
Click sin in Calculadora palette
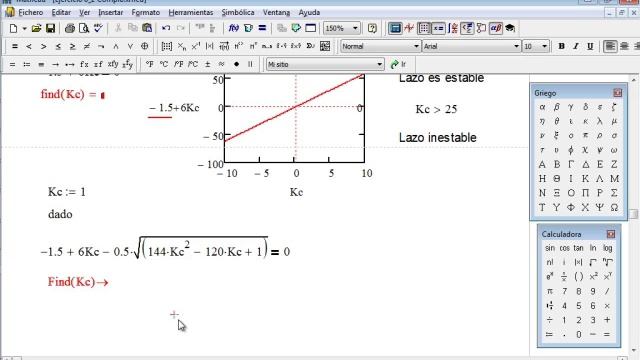[550, 248]
